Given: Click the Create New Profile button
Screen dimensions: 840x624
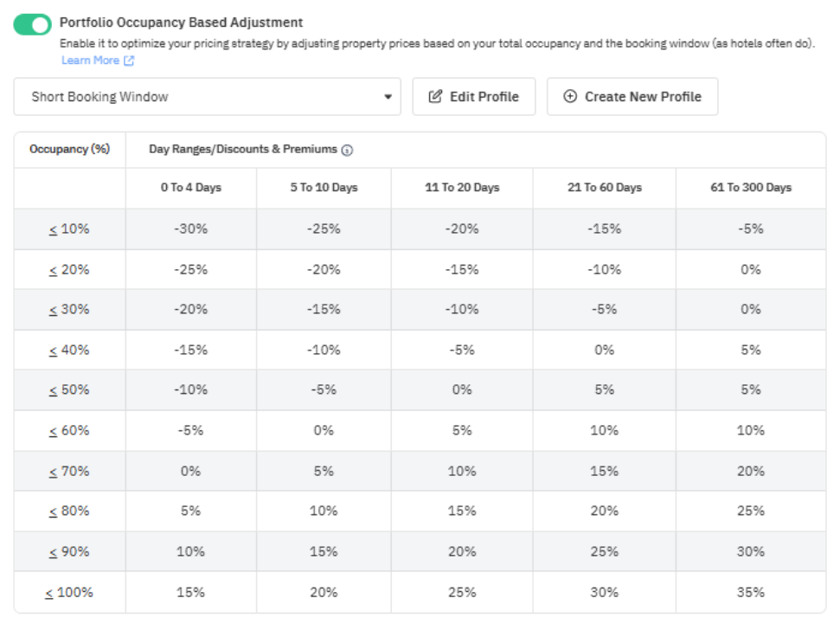Looking at the screenshot, I should point(632,97).
